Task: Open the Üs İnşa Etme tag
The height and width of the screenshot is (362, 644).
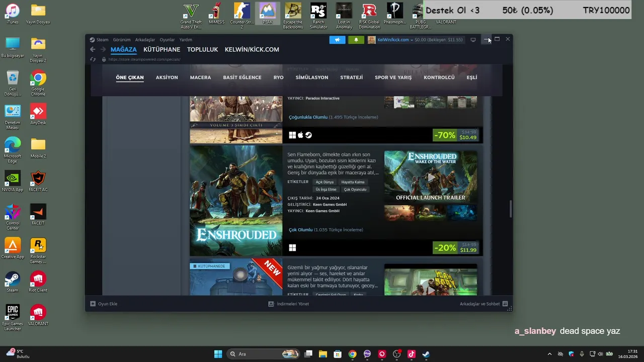Action: point(326,190)
